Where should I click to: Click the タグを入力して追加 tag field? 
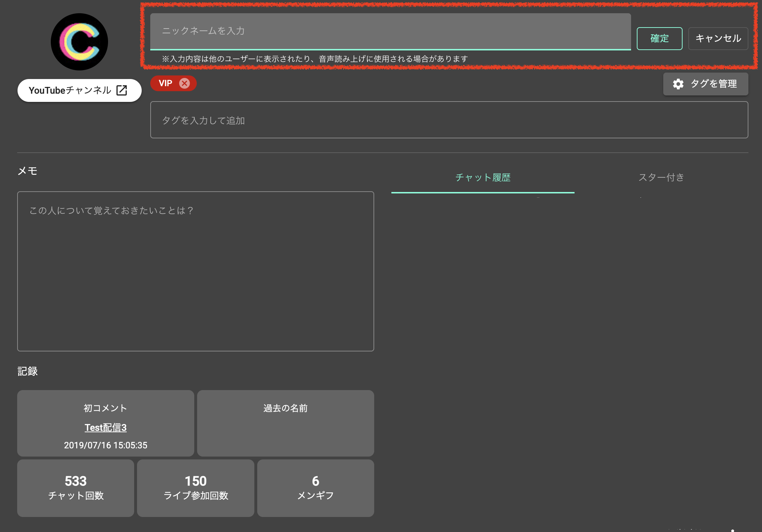[449, 120]
